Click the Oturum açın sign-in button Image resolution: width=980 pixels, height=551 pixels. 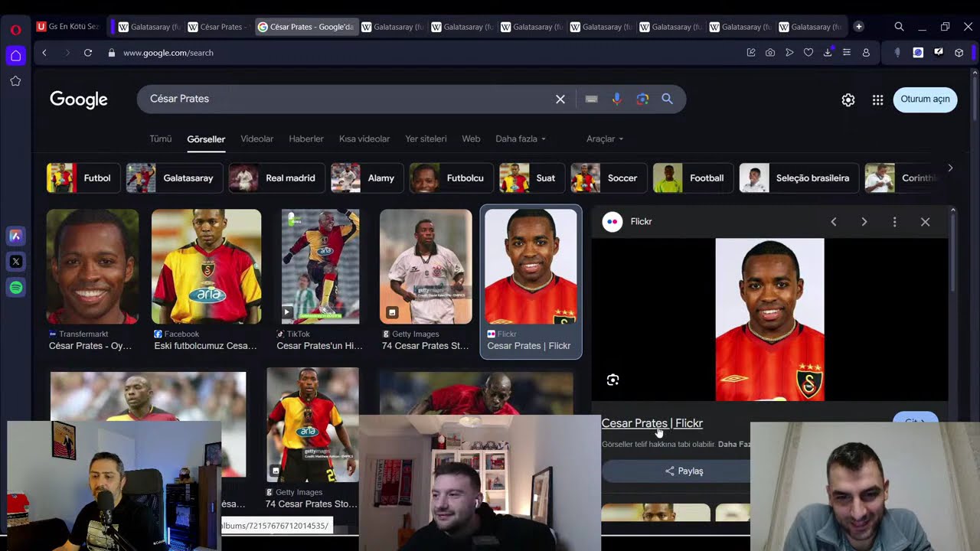(x=925, y=99)
